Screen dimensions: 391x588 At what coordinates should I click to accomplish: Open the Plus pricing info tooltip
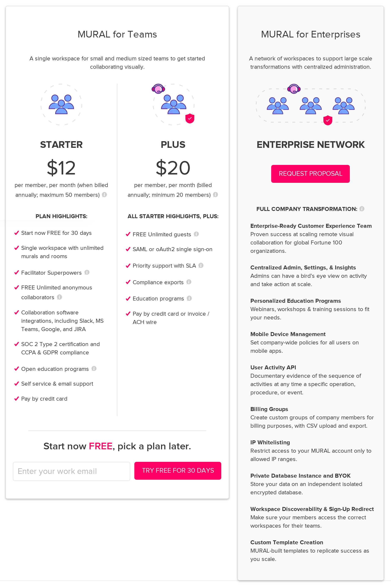(x=215, y=195)
